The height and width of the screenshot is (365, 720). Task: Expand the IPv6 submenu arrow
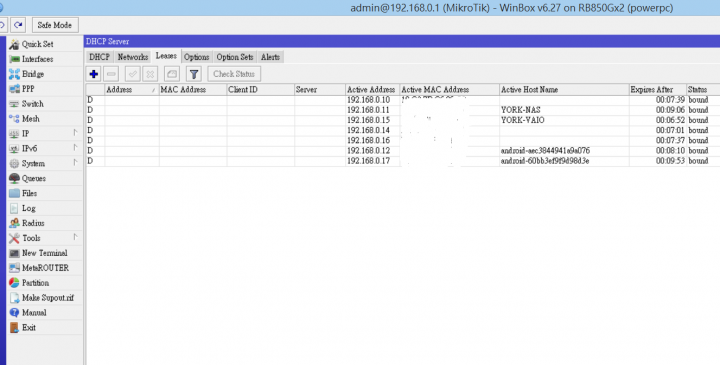[75, 148]
